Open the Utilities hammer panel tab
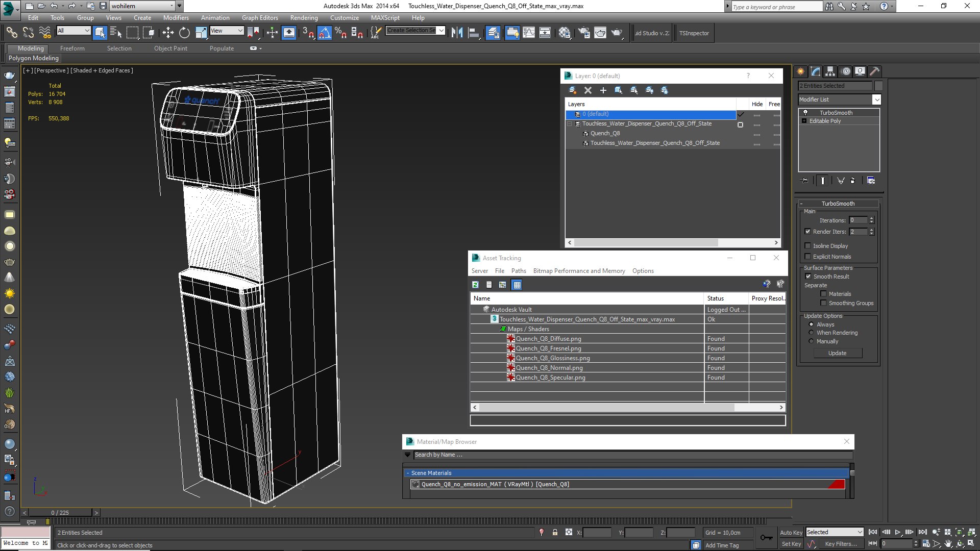The image size is (980, 551). (x=874, y=71)
